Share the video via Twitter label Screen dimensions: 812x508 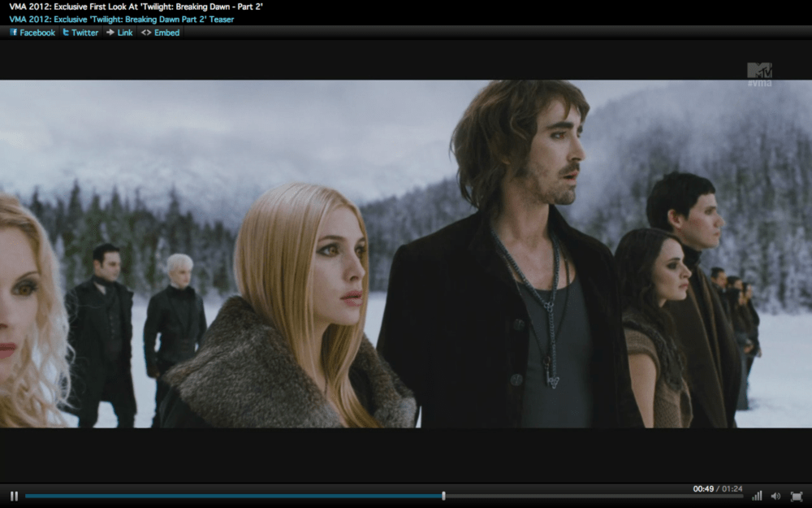84,33
